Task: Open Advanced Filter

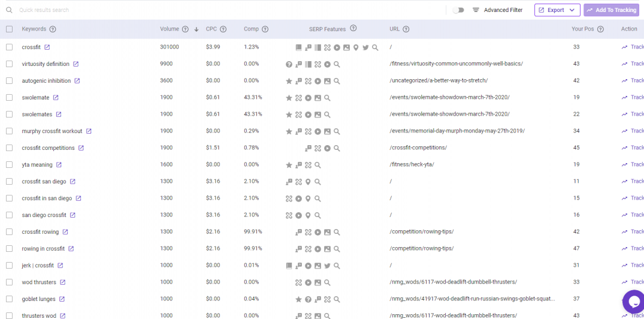Action: pyautogui.click(x=497, y=10)
